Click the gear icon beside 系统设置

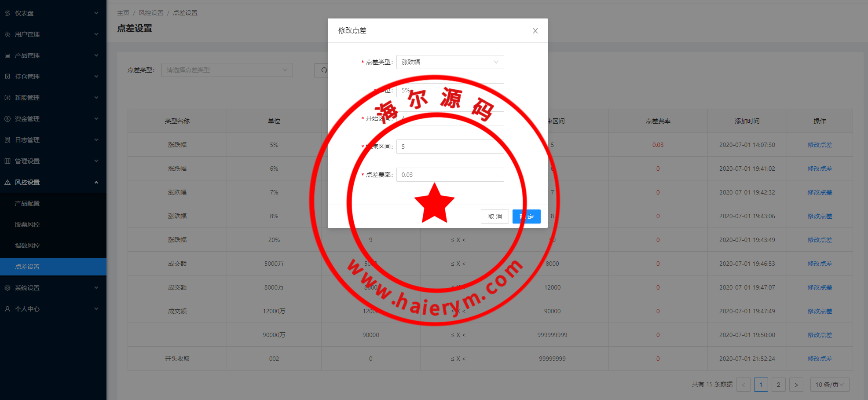coord(7,288)
